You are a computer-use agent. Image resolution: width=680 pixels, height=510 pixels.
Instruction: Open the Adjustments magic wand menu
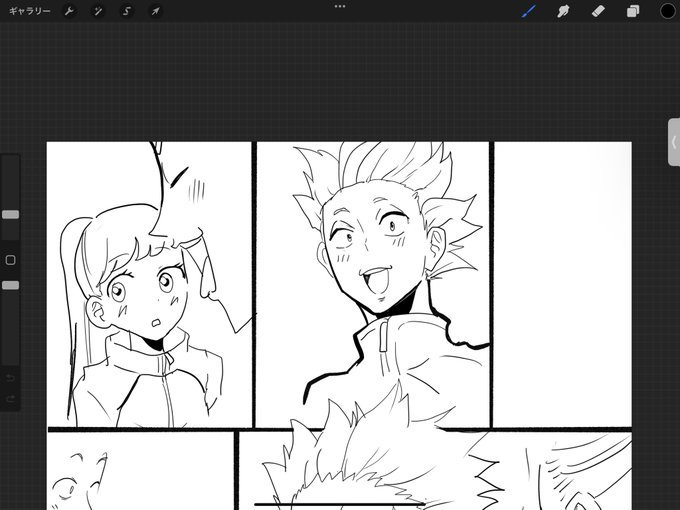pyautogui.click(x=98, y=11)
